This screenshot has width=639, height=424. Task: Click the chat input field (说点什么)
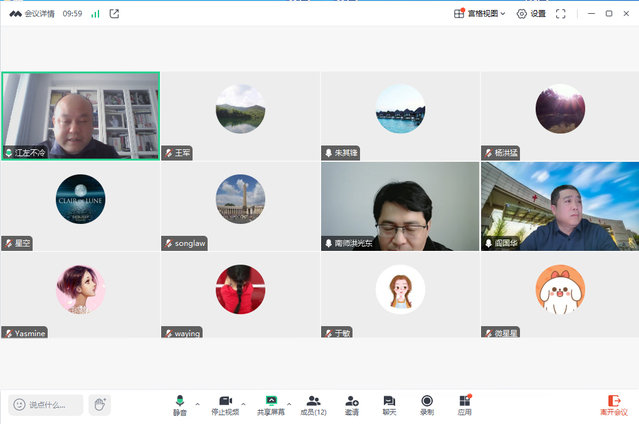coord(47,405)
